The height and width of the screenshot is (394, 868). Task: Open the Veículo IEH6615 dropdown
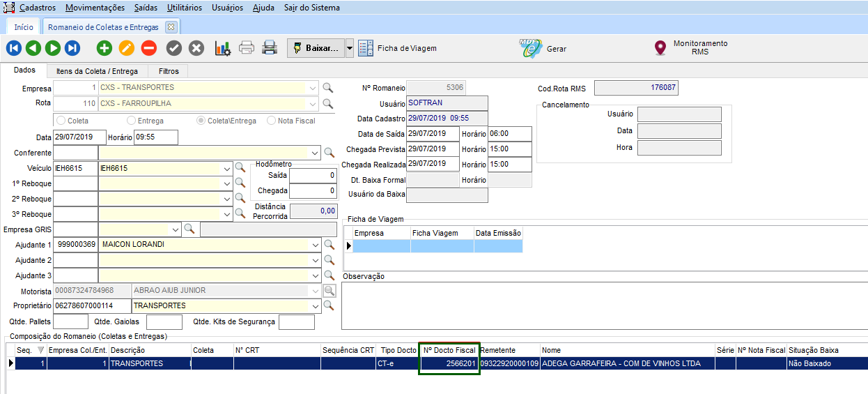point(227,168)
